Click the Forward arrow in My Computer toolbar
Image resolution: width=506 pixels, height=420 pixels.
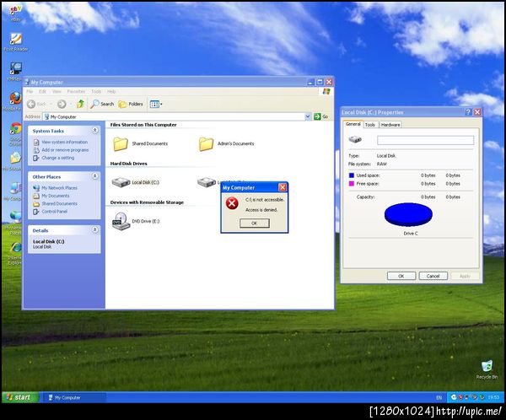(62, 104)
